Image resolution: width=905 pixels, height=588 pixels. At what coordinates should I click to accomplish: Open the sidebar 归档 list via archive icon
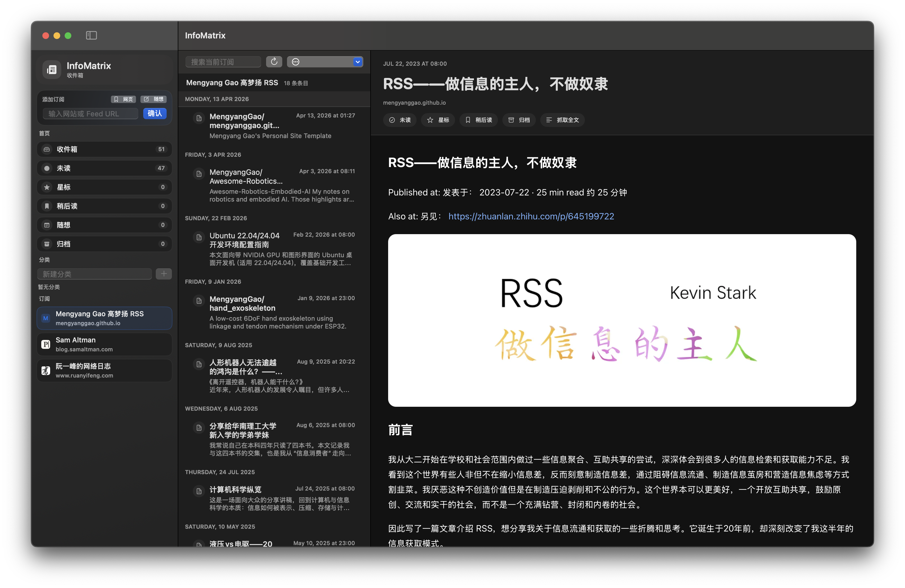coord(47,244)
